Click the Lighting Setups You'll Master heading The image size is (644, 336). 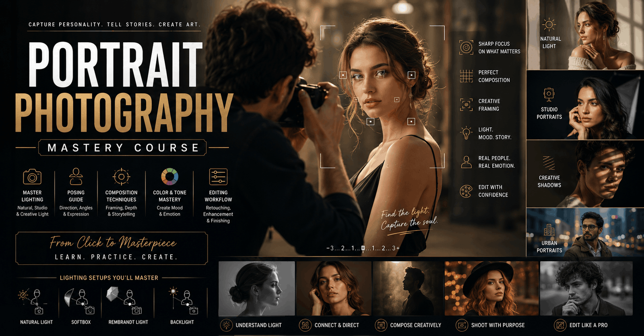(109, 278)
